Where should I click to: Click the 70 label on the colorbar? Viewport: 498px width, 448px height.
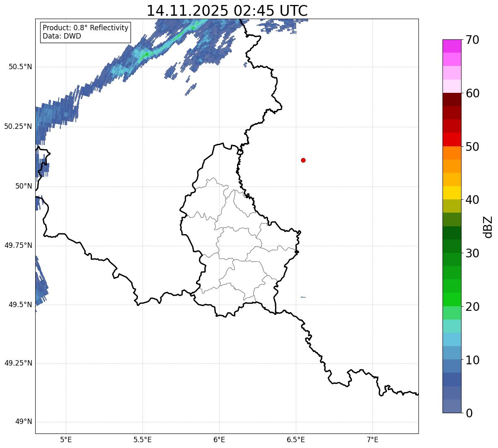472,40
